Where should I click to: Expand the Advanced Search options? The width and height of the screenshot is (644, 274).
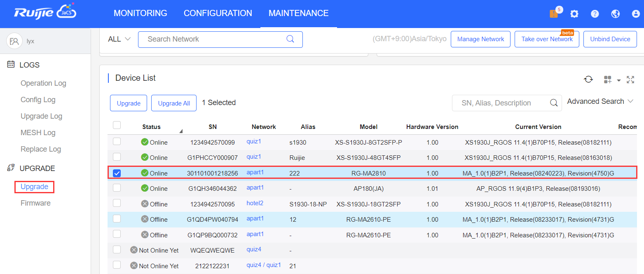(600, 101)
